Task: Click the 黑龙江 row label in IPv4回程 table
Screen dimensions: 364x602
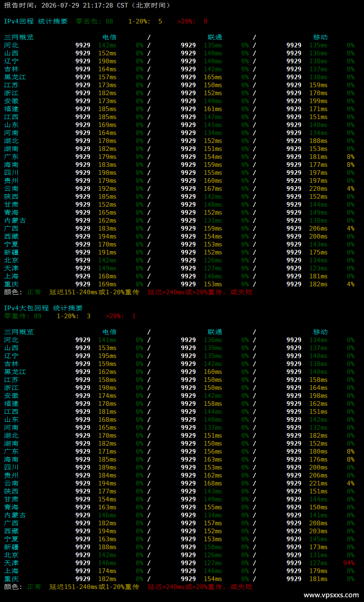Action: (x=15, y=77)
